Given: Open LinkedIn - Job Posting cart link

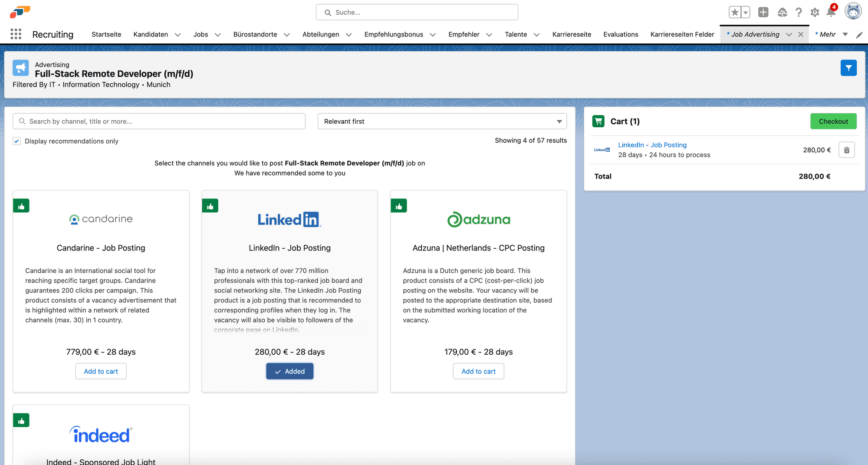Looking at the screenshot, I should pyautogui.click(x=652, y=145).
